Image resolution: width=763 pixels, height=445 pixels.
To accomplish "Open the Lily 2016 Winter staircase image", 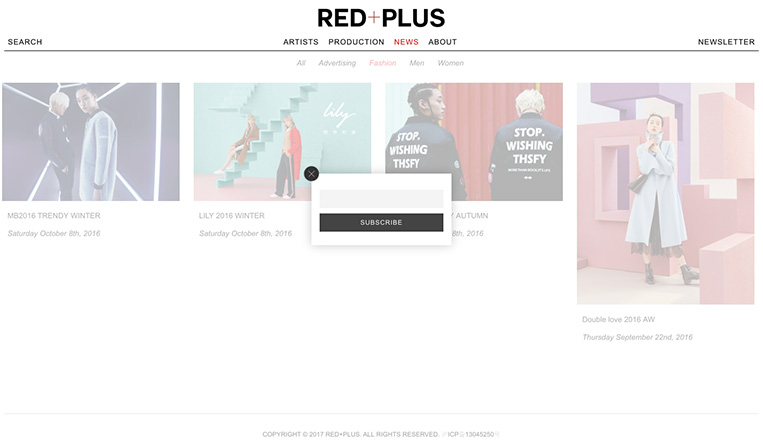I will pos(282,142).
